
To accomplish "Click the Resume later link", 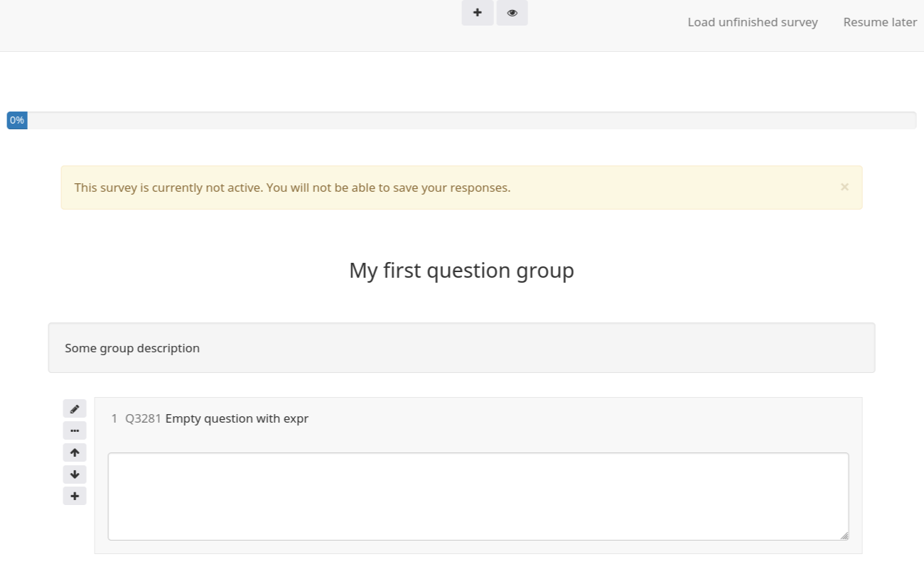I will coord(879,22).
